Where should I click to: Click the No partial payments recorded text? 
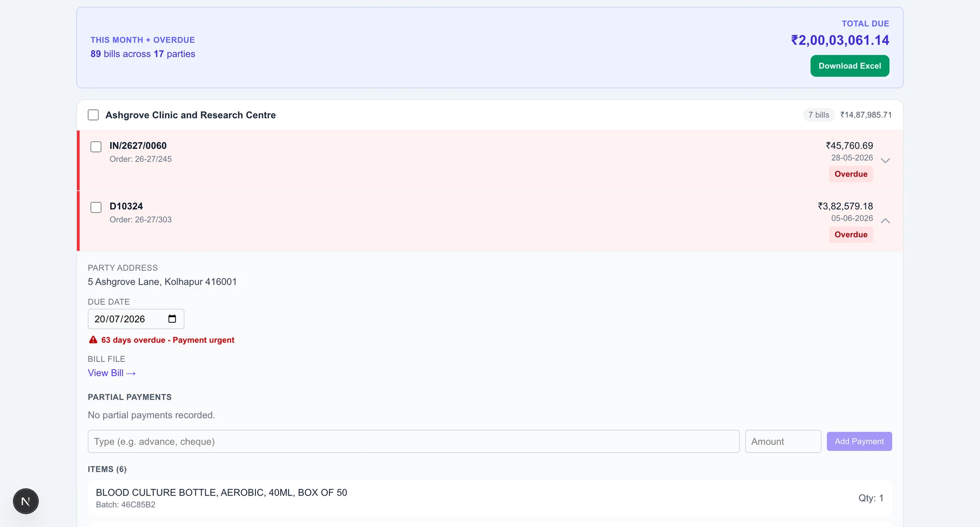[x=151, y=415]
